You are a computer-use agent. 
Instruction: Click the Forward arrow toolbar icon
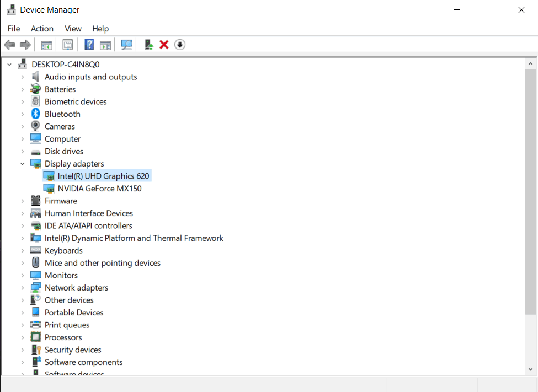[25, 45]
